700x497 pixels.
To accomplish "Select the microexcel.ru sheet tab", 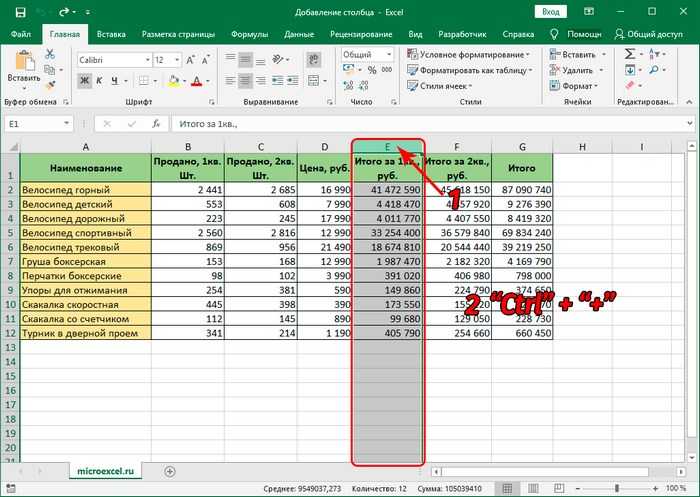I will click(x=105, y=471).
